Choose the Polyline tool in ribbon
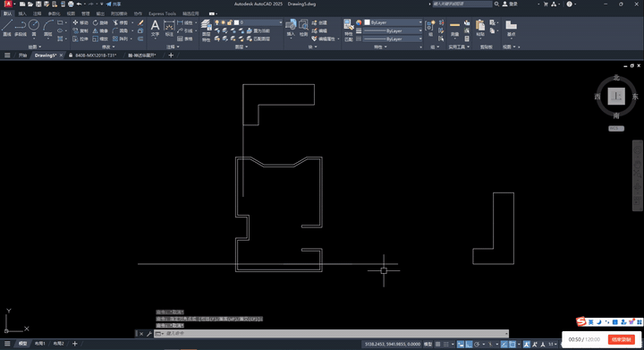Screen dimensions: 644x350 pyautogui.click(x=20, y=28)
